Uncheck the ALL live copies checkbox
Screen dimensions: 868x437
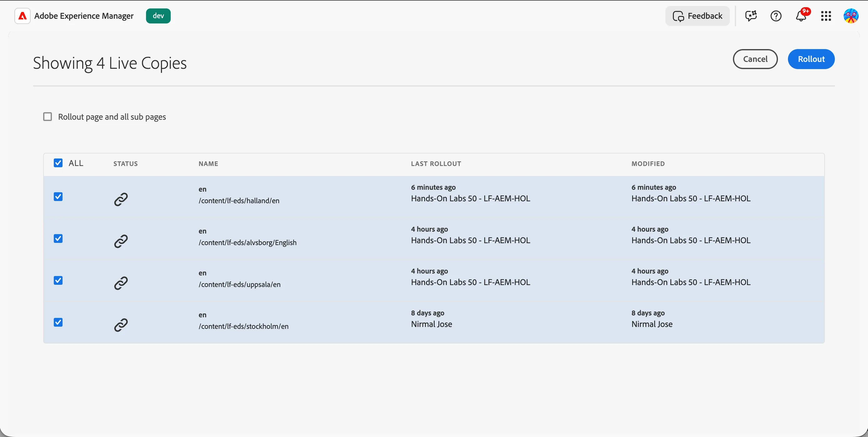tap(58, 163)
